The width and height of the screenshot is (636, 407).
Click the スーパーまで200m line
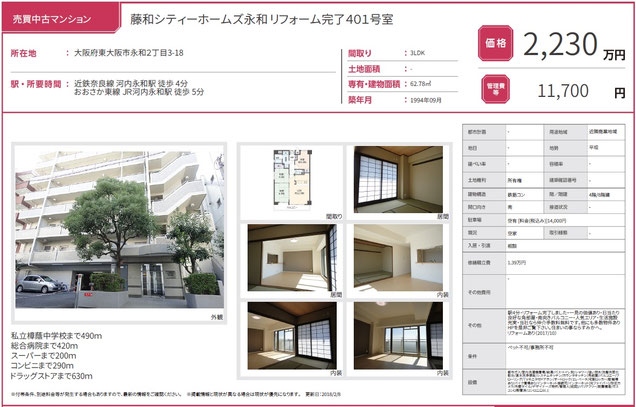pos(43,356)
